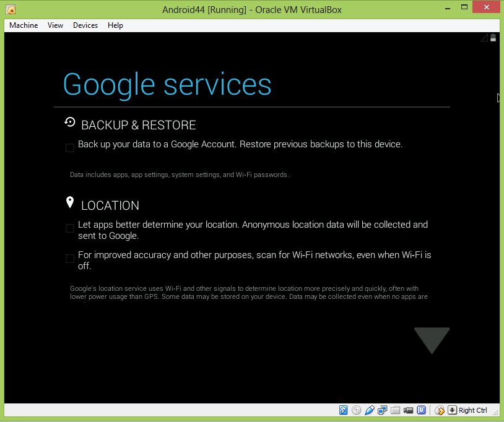Click the keyboard capture arrow icon
Viewport: 504px width, 422px height.
pyautogui.click(x=452, y=410)
